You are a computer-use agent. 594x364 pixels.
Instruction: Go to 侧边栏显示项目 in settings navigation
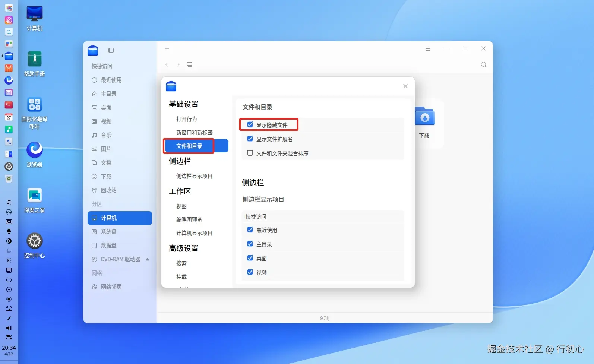tap(195, 176)
